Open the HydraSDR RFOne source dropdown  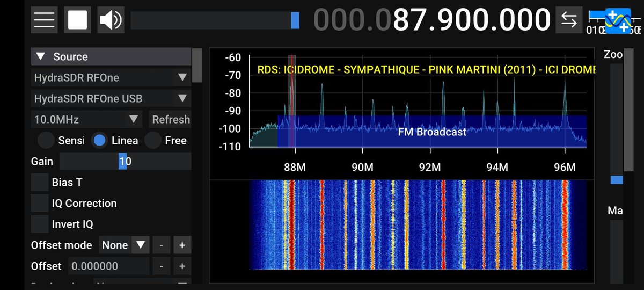111,77
